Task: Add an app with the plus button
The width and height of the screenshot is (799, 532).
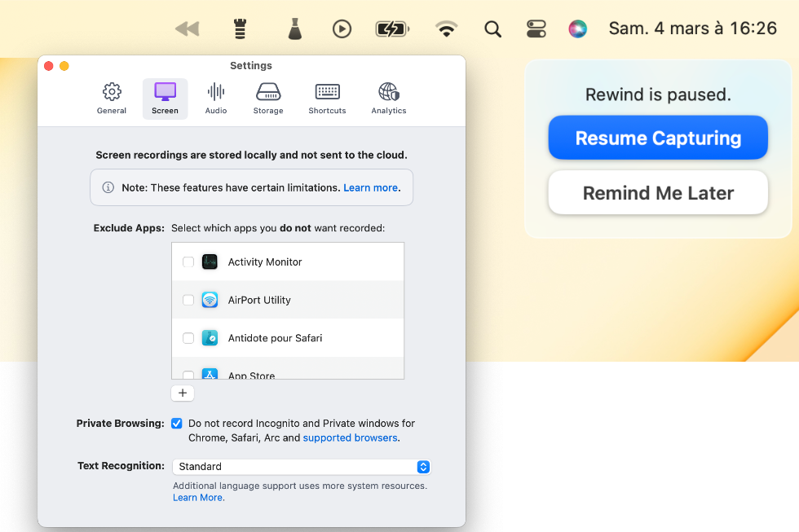Action: point(183,393)
